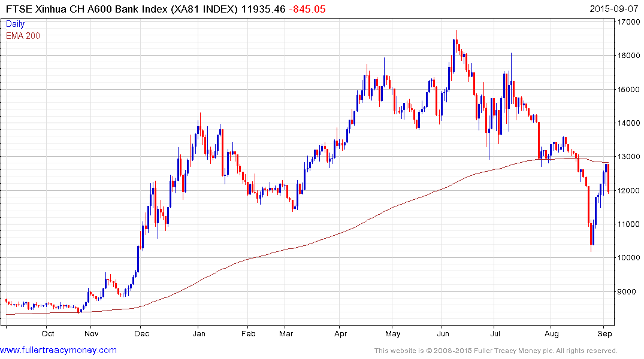644x359 pixels.
Task: Click the Jan month axis label
Action: tap(199, 333)
